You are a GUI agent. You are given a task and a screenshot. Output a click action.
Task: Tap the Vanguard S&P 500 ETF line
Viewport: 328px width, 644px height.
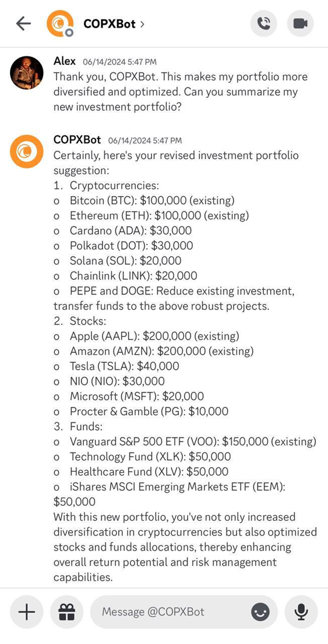(185, 442)
